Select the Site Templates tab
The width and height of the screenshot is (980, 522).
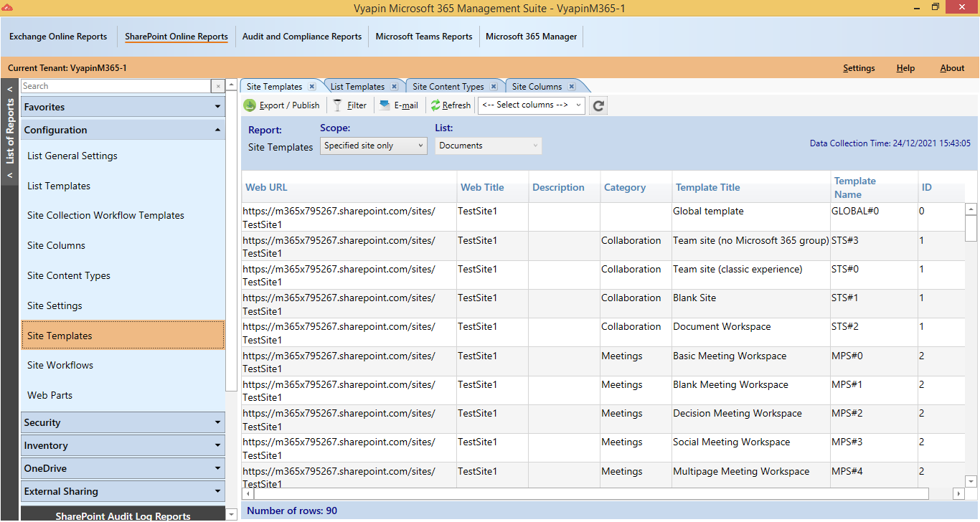tap(275, 87)
